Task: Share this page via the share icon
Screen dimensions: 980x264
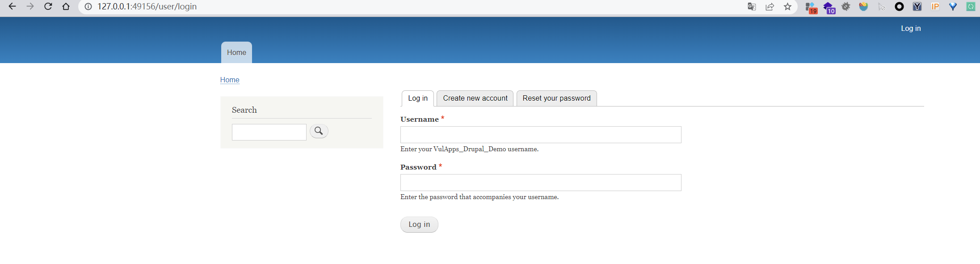Action: click(x=770, y=6)
